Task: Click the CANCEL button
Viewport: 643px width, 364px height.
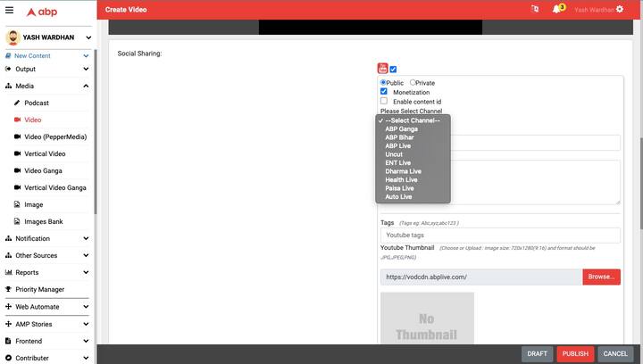Action: click(615, 354)
